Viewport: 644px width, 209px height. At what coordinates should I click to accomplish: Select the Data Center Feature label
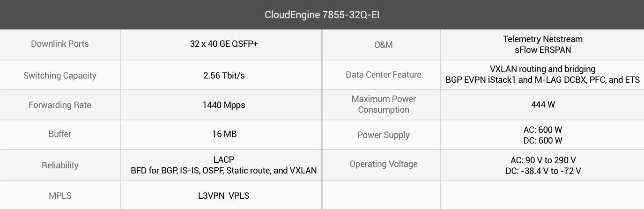(x=384, y=75)
